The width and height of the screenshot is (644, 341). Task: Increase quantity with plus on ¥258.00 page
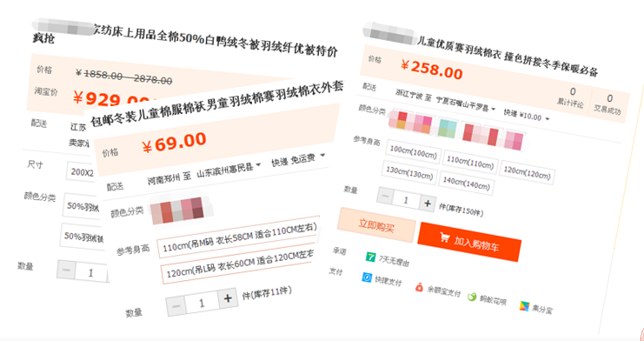[428, 204]
